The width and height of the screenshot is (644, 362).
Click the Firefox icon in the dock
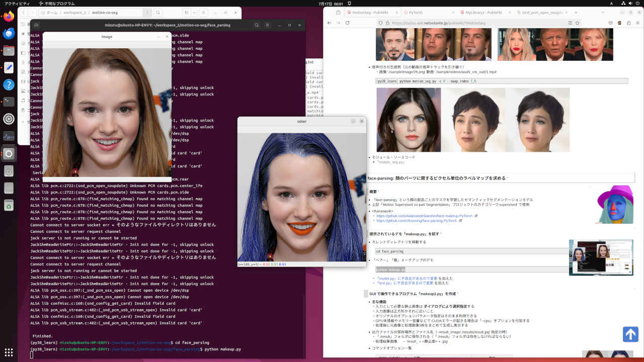click(x=9, y=17)
